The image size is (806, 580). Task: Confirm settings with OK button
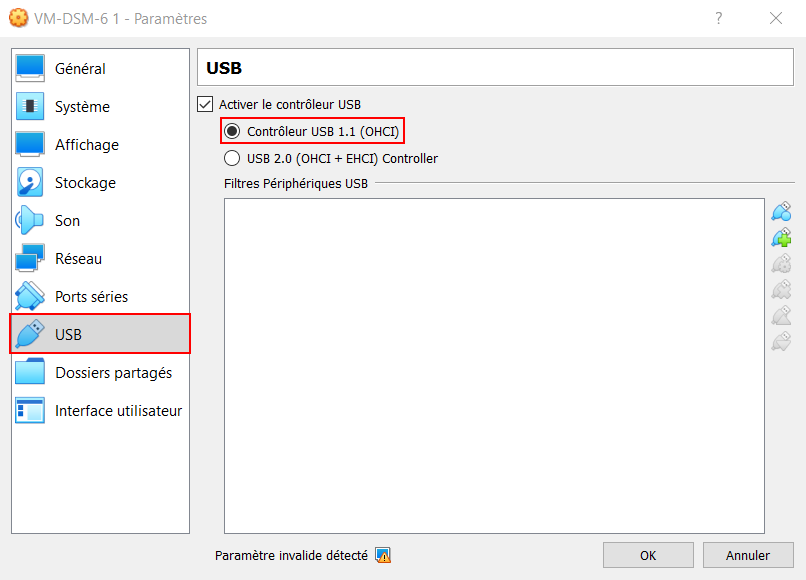coord(648,555)
